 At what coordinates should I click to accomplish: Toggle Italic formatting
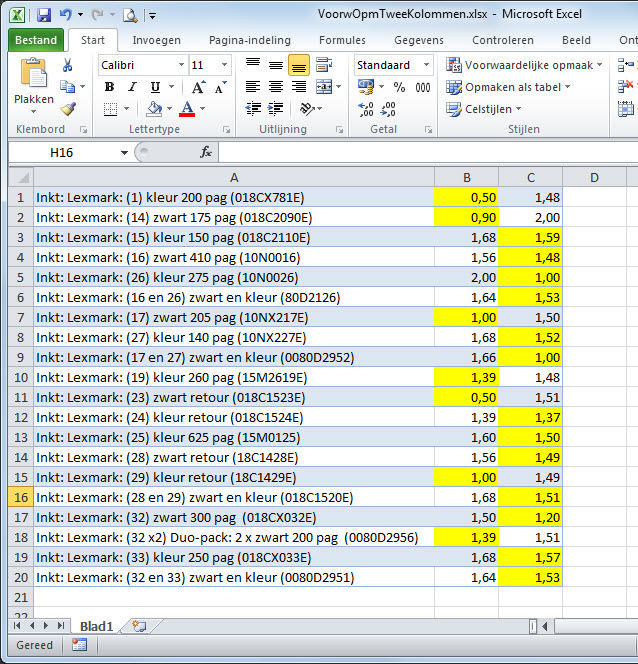coord(132,87)
